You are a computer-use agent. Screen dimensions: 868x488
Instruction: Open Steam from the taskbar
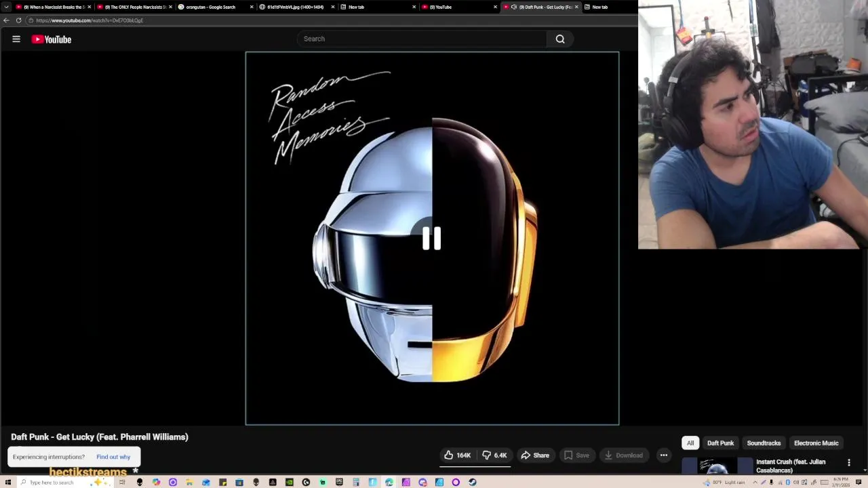pyautogui.click(x=472, y=482)
